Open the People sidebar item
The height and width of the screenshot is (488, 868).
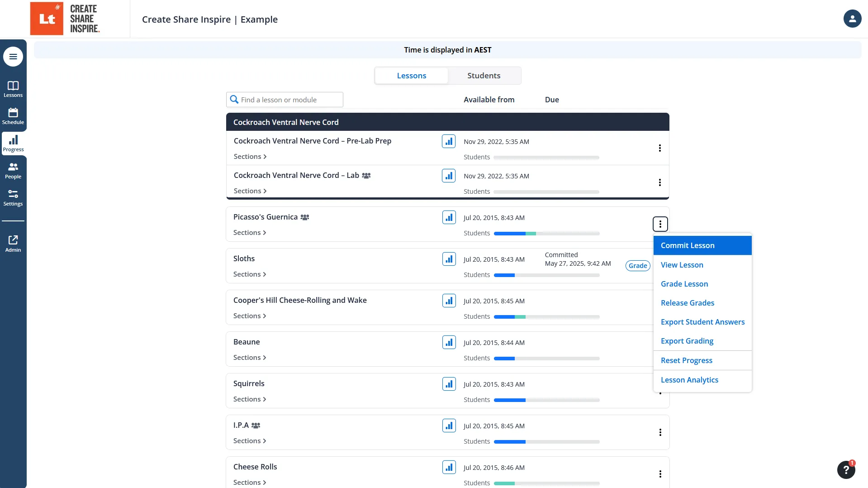(x=13, y=171)
